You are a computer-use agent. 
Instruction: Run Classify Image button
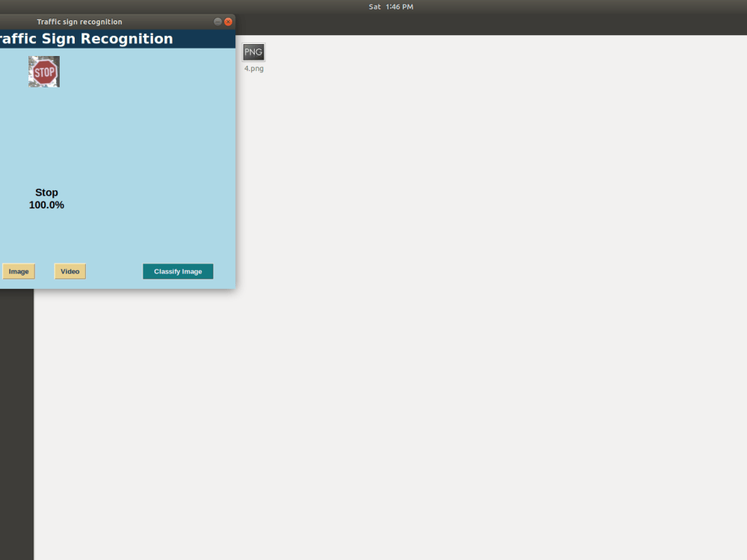click(x=178, y=272)
